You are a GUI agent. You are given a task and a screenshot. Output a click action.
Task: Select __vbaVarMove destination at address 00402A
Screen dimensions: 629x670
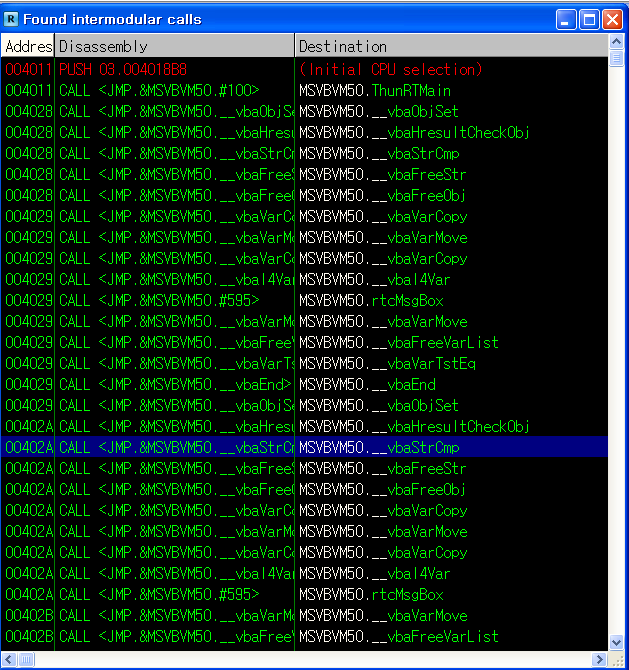(x=383, y=532)
